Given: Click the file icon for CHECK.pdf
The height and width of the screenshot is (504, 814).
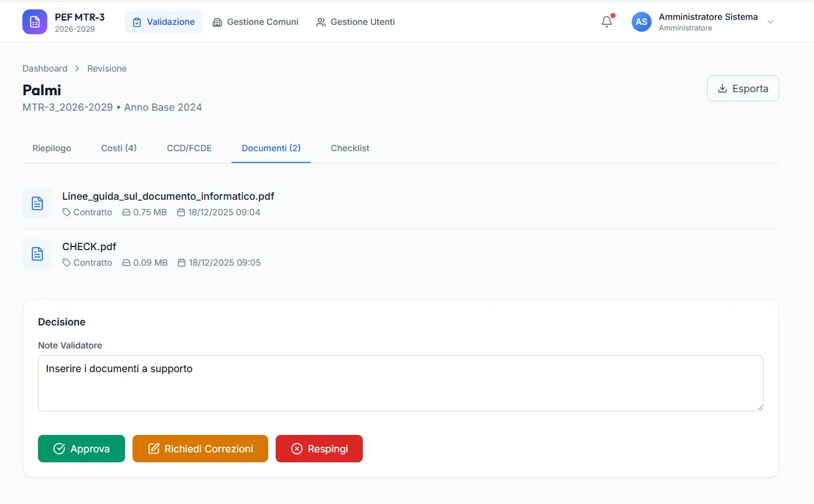Looking at the screenshot, I should pyautogui.click(x=37, y=254).
